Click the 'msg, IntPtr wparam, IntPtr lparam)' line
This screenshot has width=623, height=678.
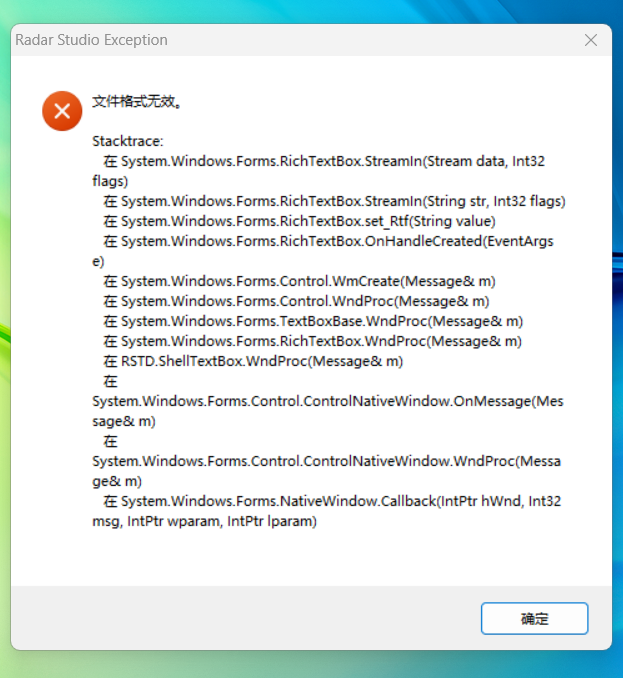click(204, 521)
